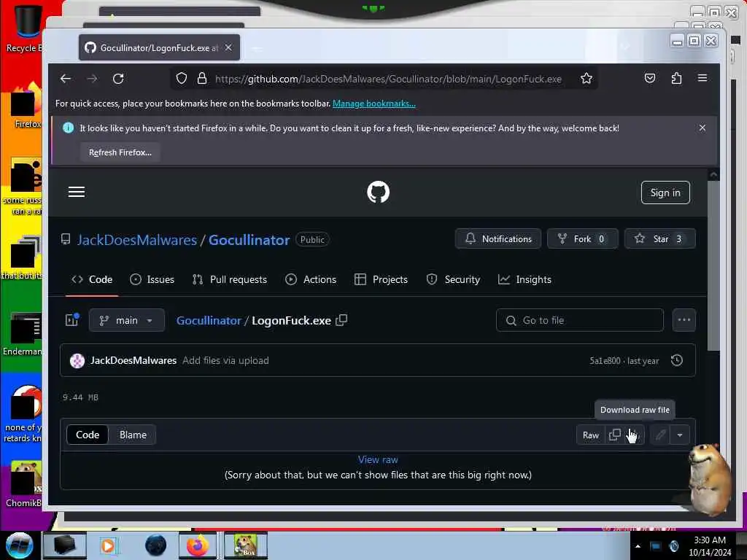Close the LogonFuck.exe browser tab
Screen dimensions: 747x560
(228, 47)
